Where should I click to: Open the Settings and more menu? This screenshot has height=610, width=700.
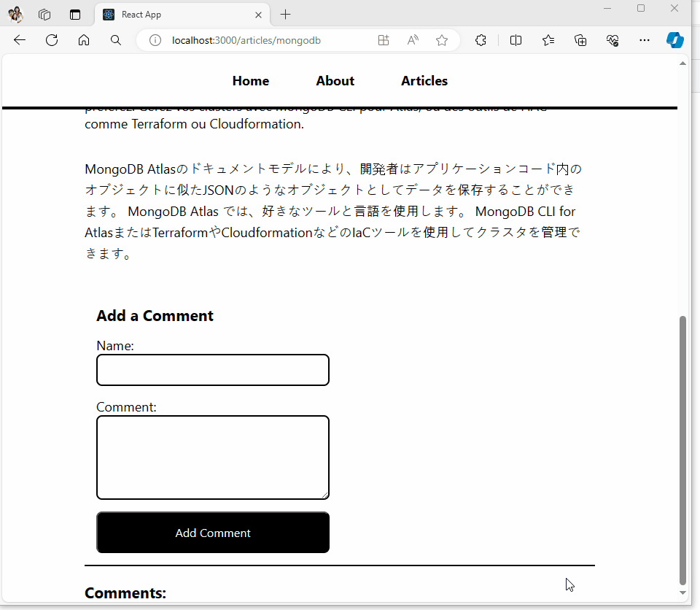(644, 40)
